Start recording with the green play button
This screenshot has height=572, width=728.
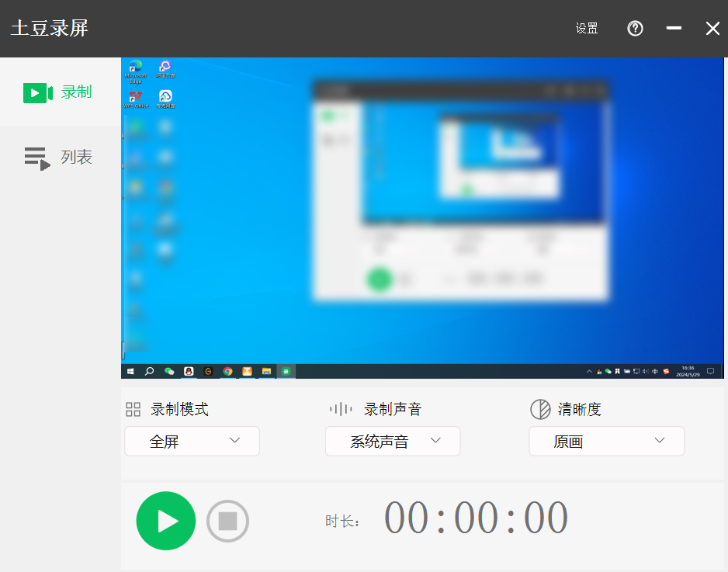point(166,521)
